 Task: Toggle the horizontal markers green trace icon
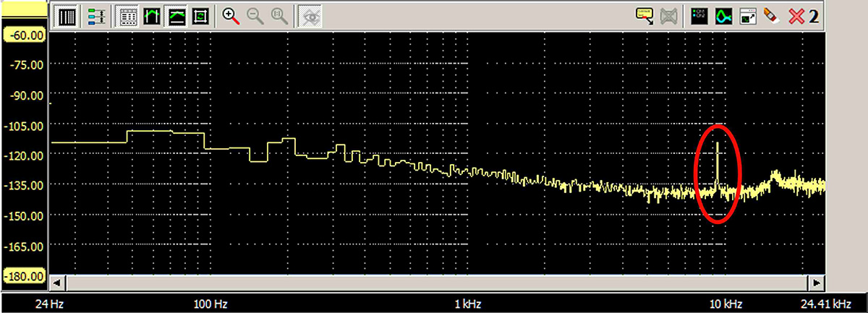[x=176, y=16]
